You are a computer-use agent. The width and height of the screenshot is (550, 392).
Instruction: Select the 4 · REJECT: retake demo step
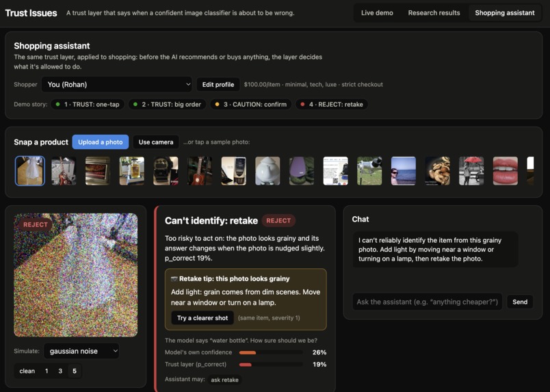point(332,104)
